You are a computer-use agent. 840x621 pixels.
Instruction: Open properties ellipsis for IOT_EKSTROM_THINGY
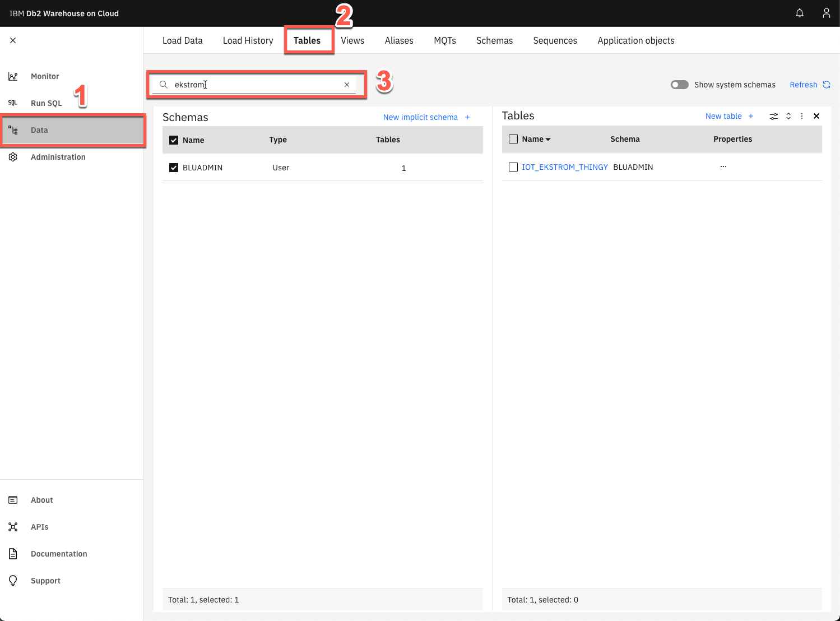(x=723, y=166)
